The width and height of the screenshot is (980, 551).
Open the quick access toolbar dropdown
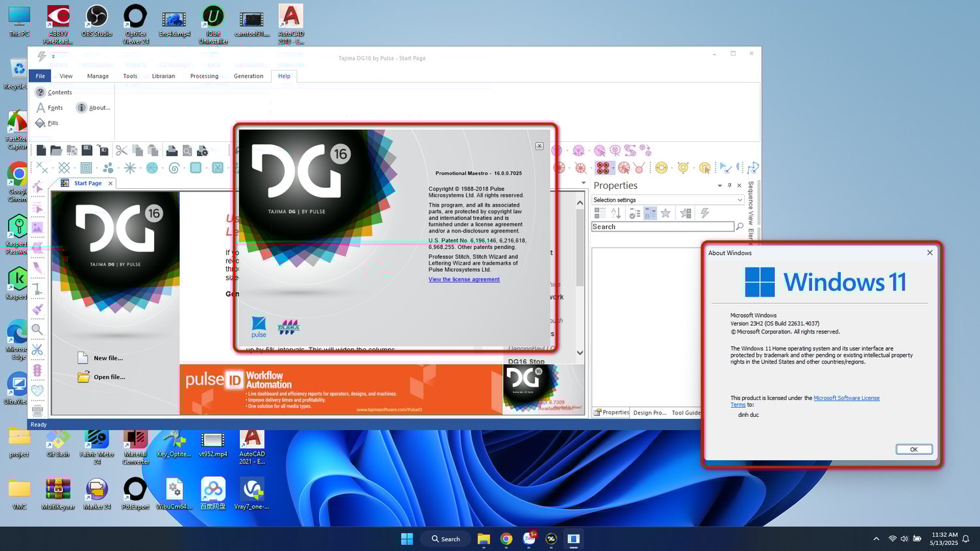(54, 57)
